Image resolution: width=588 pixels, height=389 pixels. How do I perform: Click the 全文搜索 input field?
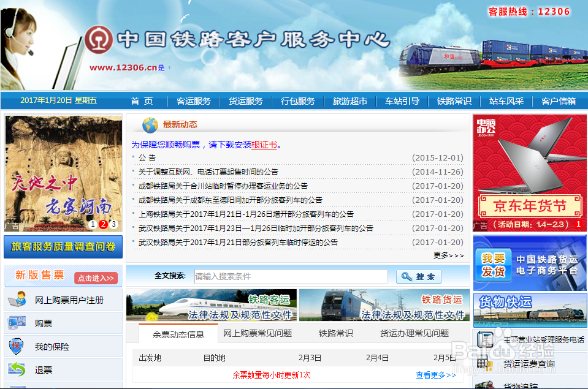291,276
